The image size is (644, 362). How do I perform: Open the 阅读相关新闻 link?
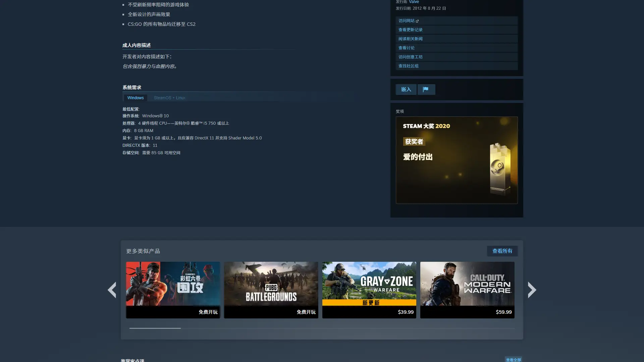[410, 39]
